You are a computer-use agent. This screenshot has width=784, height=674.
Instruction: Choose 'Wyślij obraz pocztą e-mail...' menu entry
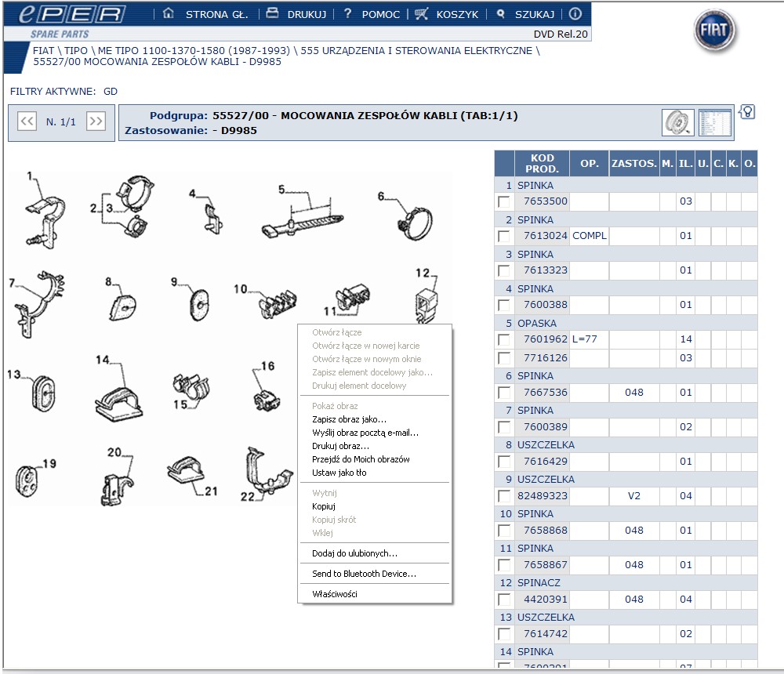click(375, 433)
